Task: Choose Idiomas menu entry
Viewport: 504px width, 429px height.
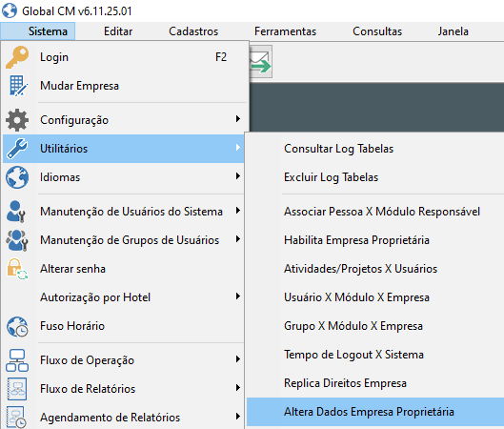Action: 124,177
